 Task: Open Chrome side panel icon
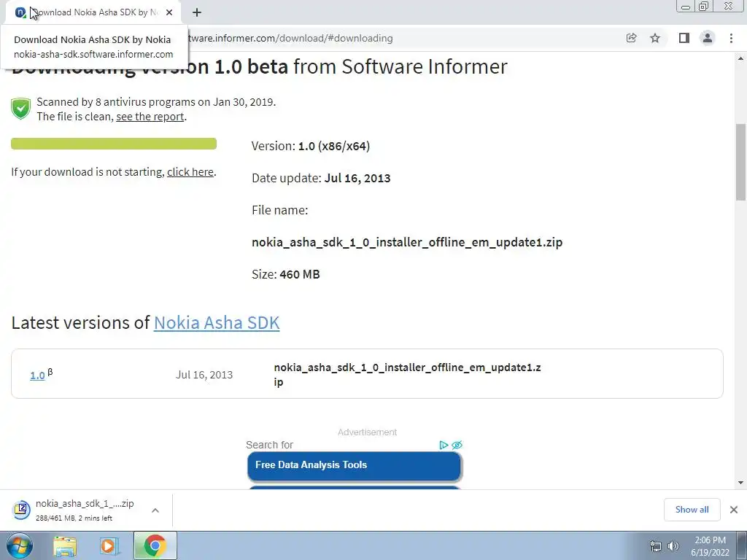(x=684, y=38)
